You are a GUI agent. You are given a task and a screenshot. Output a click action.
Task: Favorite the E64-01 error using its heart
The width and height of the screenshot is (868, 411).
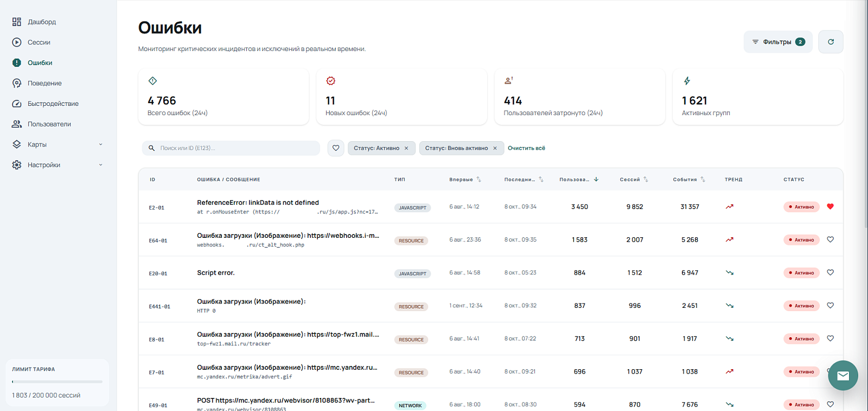coord(830,239)
